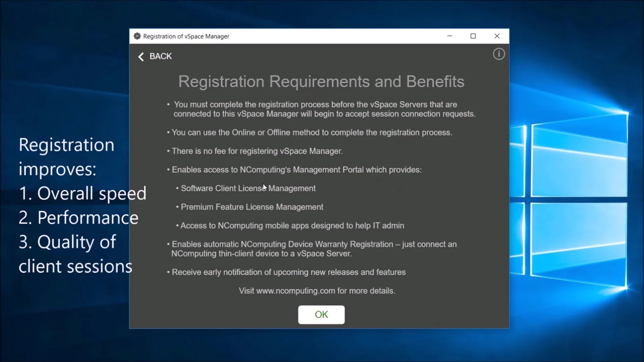Click the window title text in title bar
This screenshot has height=362, width=644.
click(x=186, y=36)
